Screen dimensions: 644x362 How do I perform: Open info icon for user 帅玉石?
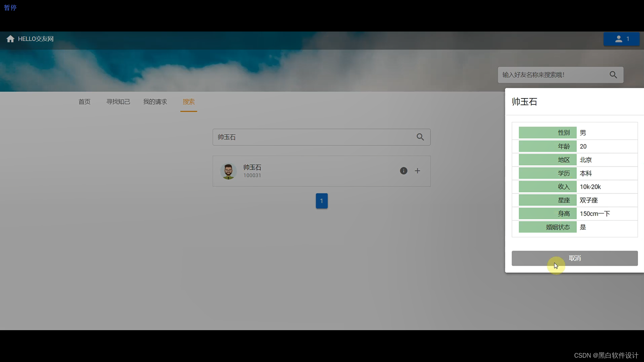click(404, 171)
